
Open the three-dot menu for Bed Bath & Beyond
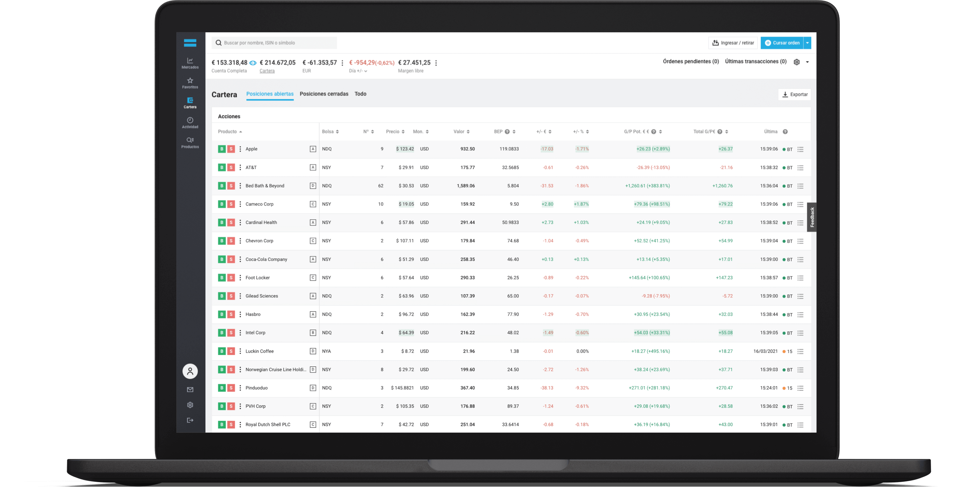coord(240,186)
